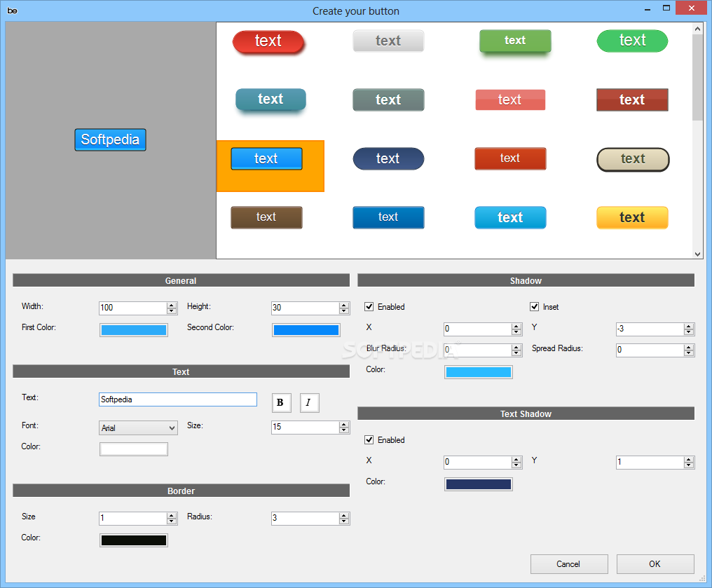Click the Cancel button

click(x=568, y=564)
